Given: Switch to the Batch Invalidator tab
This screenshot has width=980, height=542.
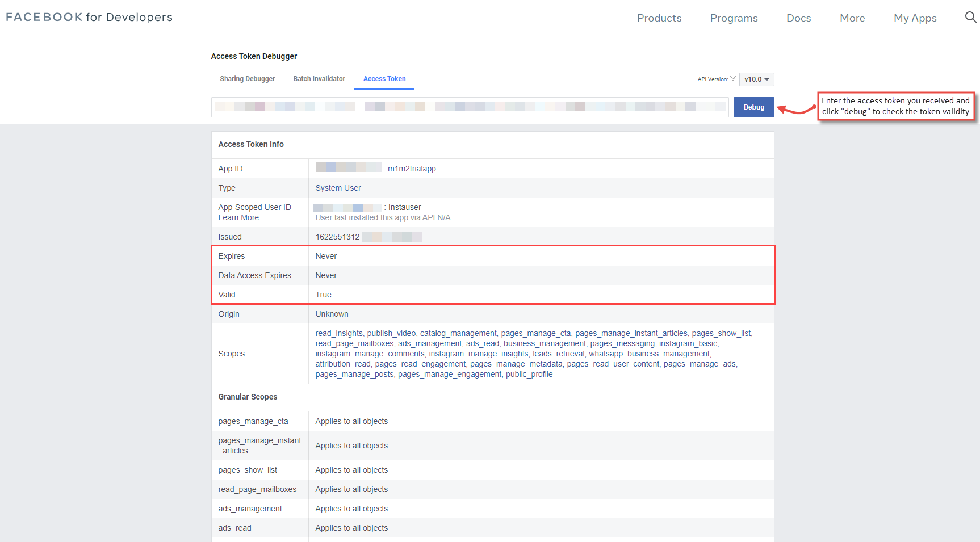Looking at the screenshot, I should tap(319, 79).
